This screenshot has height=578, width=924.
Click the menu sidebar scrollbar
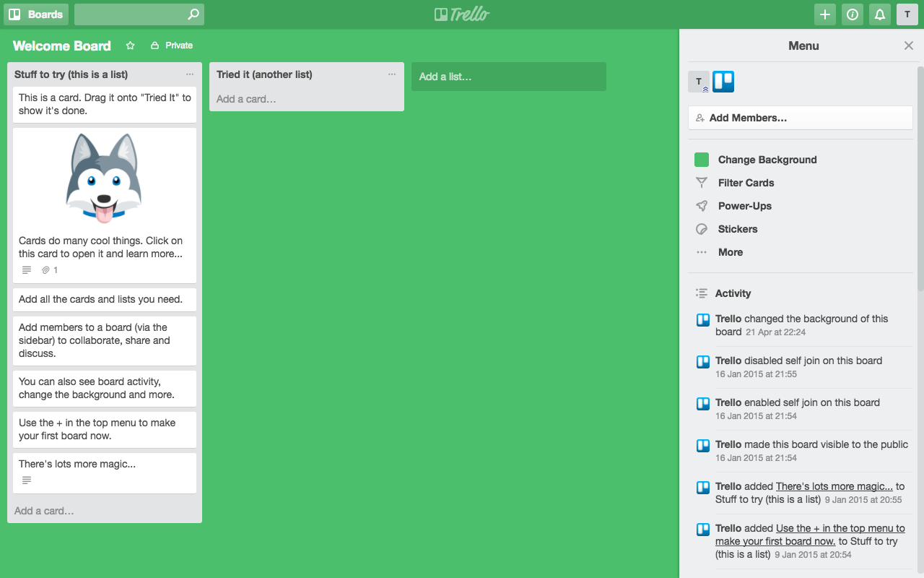point(920,178)
